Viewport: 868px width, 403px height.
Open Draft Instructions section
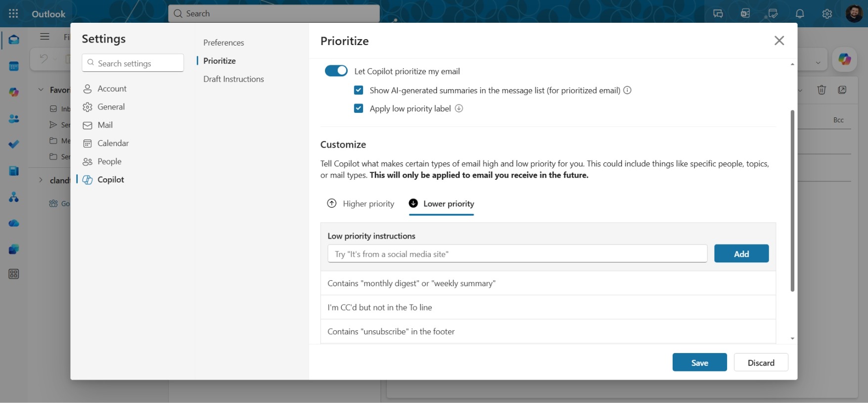click(x=233, y=79)
